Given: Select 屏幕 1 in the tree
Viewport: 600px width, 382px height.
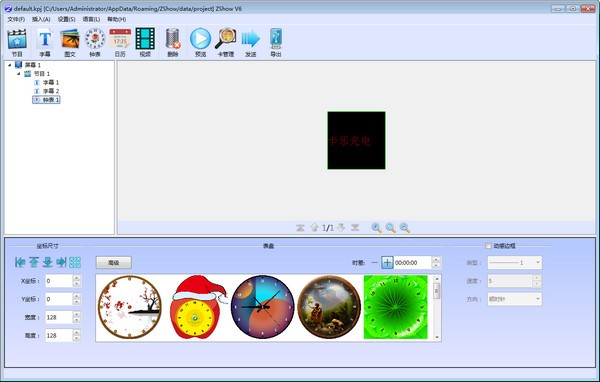Looking at the screenshot, I should tap(33, 65).
